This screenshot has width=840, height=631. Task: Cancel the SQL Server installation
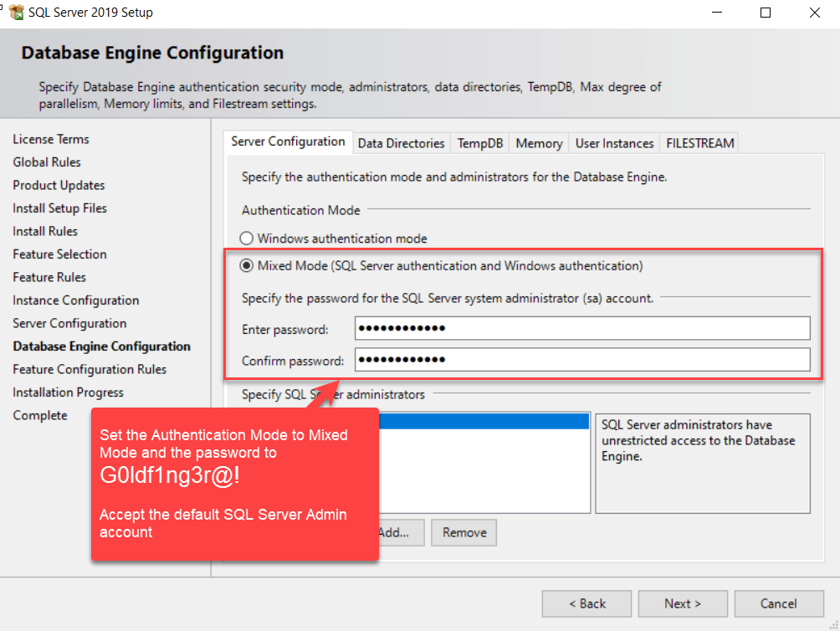[x=778, y=603]
